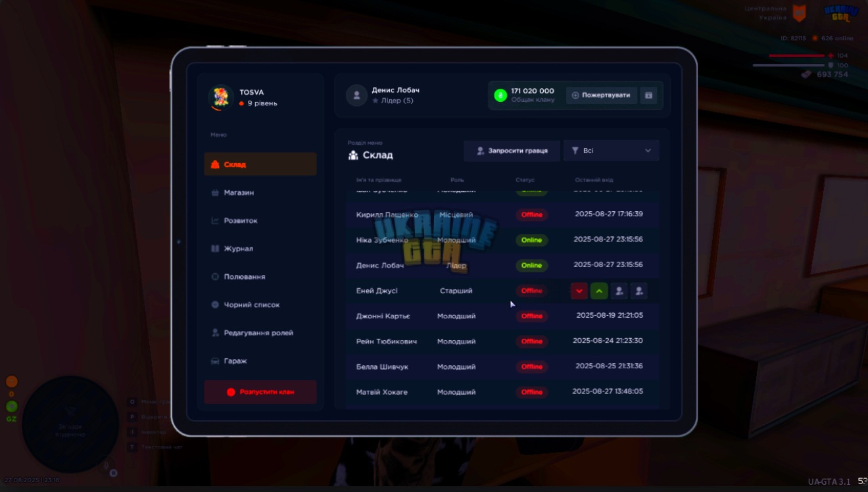The height and width of the screenshot is (492, 868).
Task: Click the 9 рівень level label
Action: click(262, 103)
